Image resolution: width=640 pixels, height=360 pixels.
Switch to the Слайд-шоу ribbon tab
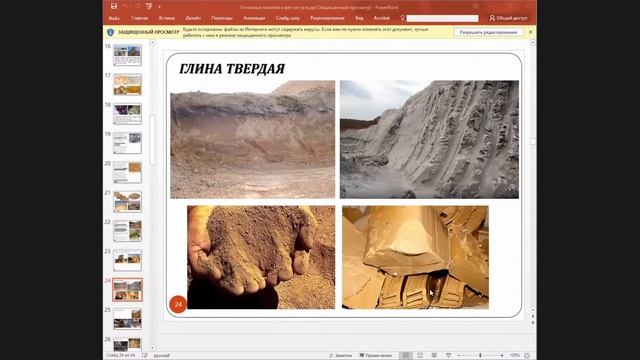[287, 18]
